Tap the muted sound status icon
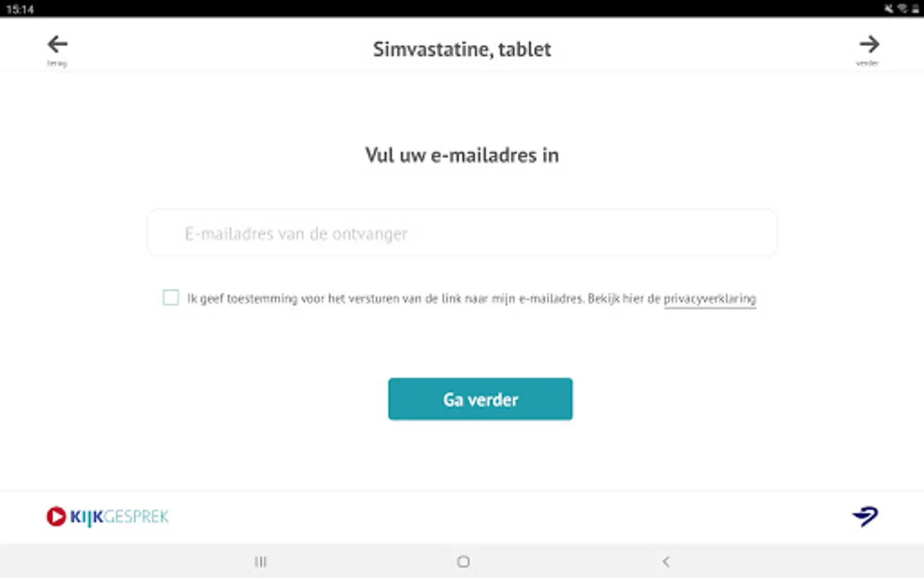 pos(889,8)
